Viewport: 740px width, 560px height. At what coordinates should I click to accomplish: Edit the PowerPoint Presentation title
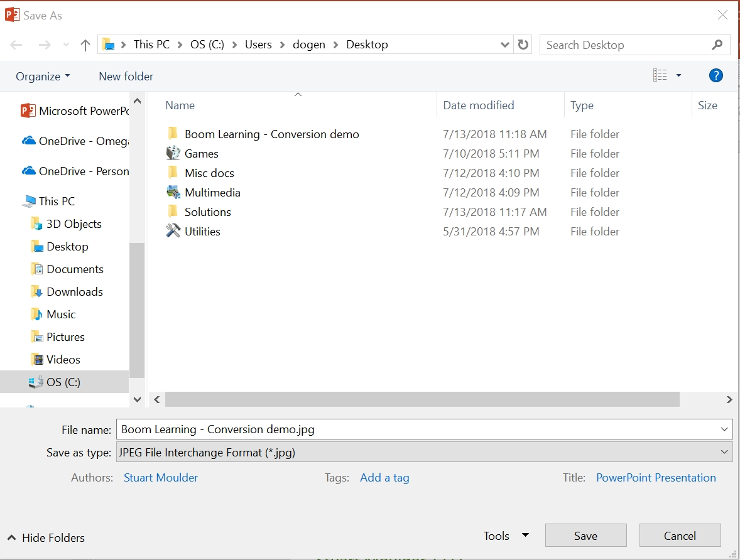[x=656, y=478]
